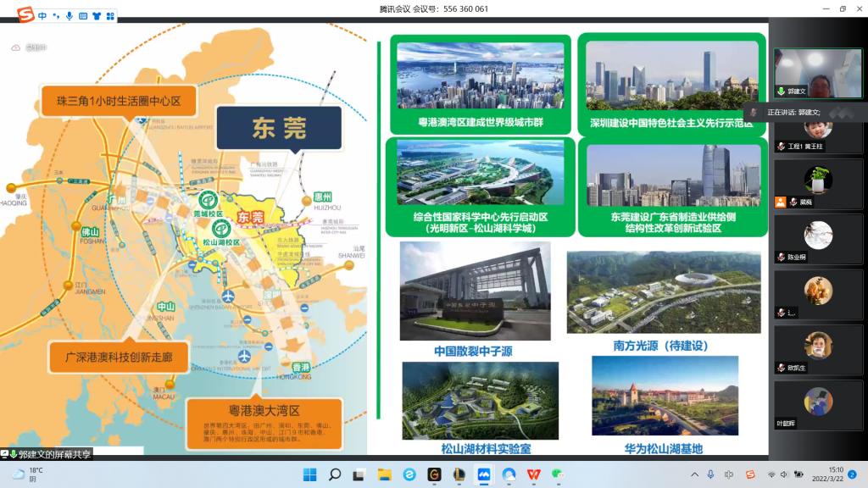The width and height of the screenshot is (868, 488).
Task: Open the Sogou toolbox grid icon
Action: [109, 15]
